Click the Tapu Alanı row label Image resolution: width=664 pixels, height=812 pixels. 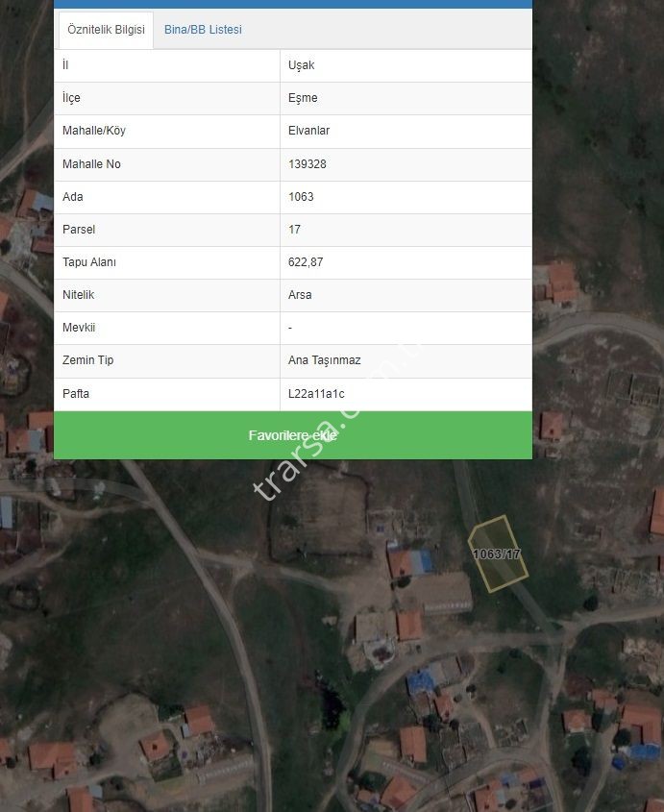89,262
